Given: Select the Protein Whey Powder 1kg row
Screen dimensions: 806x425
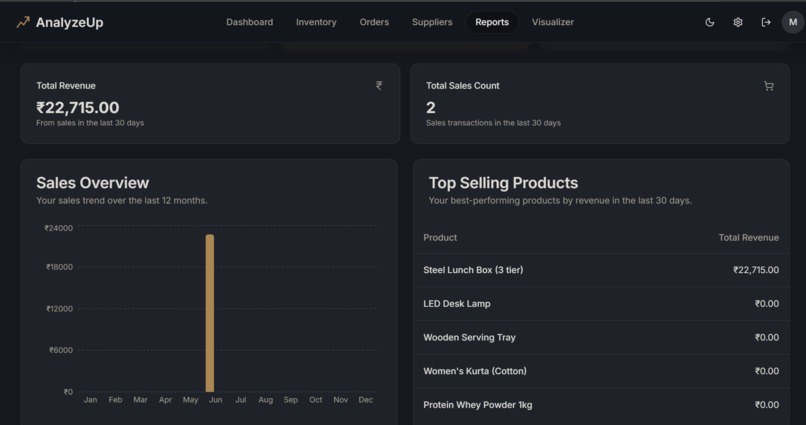Looking at the screenshot, I should click(x=601, y=405).
